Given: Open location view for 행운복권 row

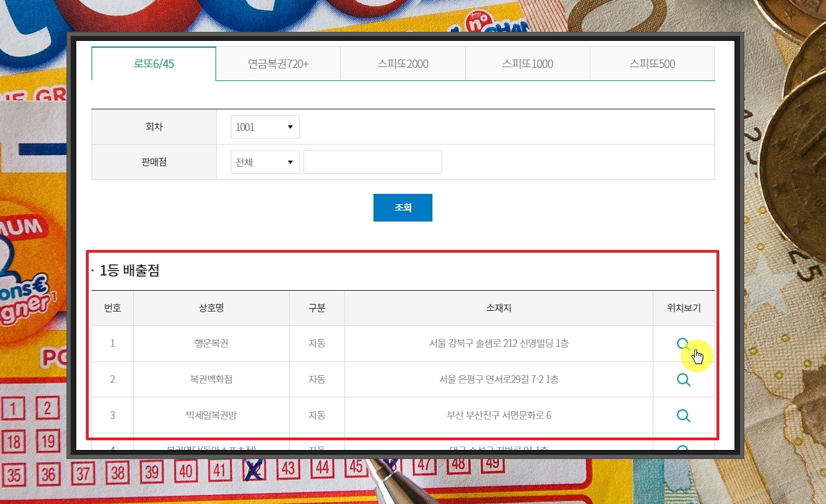Looking at the screenshot, I should coord(683,344).
